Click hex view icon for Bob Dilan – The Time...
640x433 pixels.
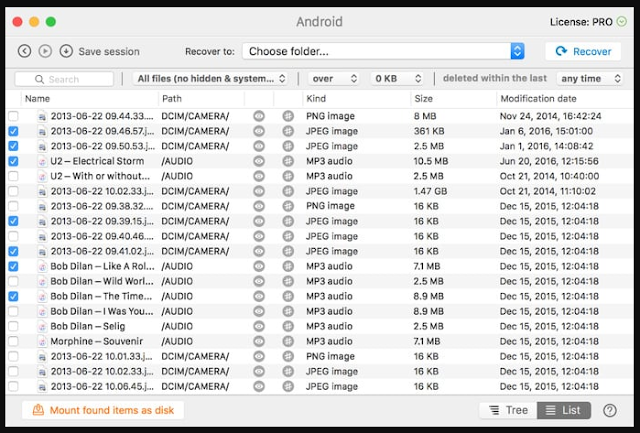[x=288, y=296]
